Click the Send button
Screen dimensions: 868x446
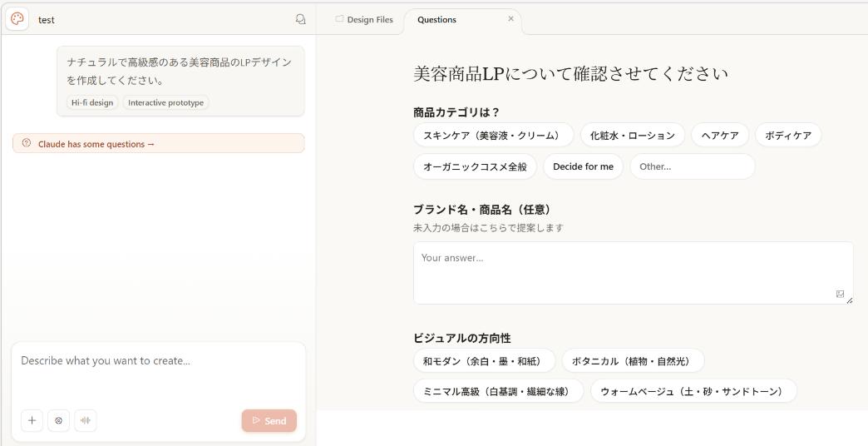(269, 420)
